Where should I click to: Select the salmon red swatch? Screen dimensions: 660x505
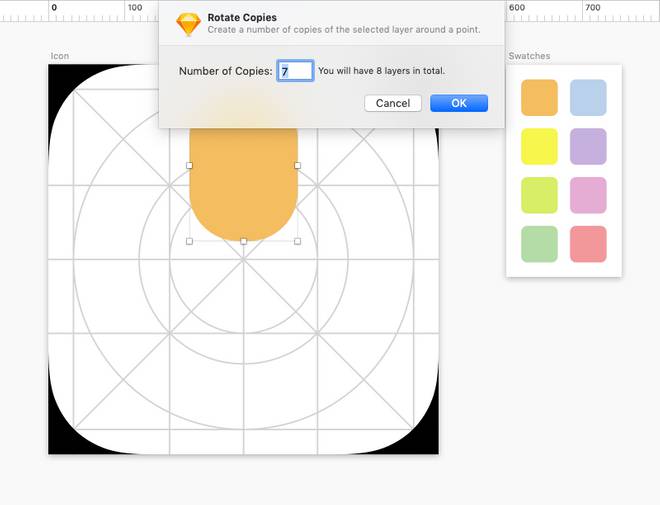[588, 244]
